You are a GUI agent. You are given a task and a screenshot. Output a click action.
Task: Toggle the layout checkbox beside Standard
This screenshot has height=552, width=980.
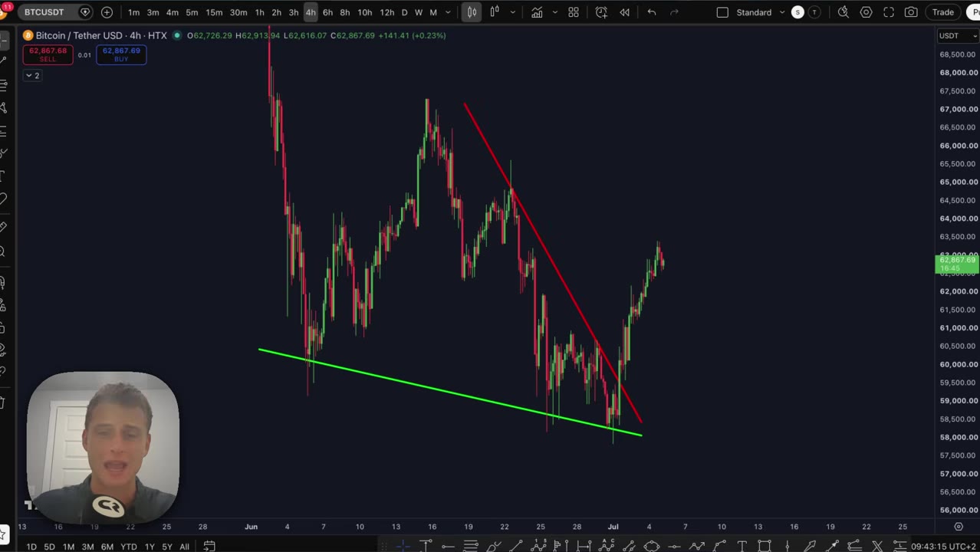[722, 12]
